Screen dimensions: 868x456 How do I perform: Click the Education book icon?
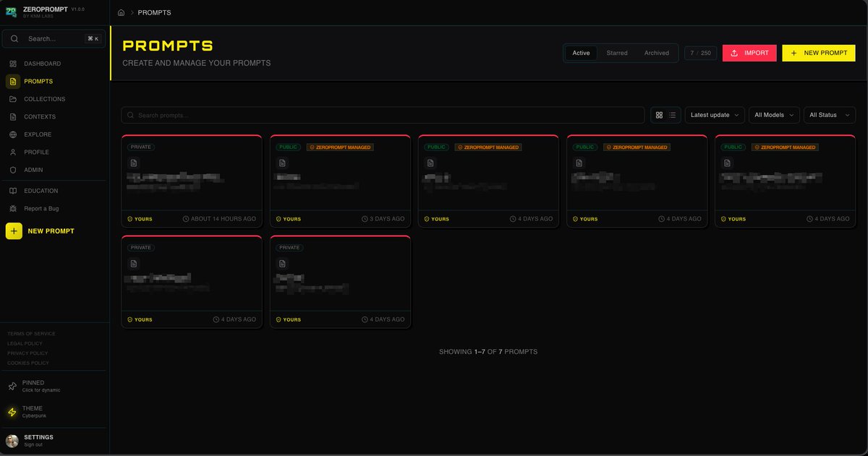[x=13, y=191]
